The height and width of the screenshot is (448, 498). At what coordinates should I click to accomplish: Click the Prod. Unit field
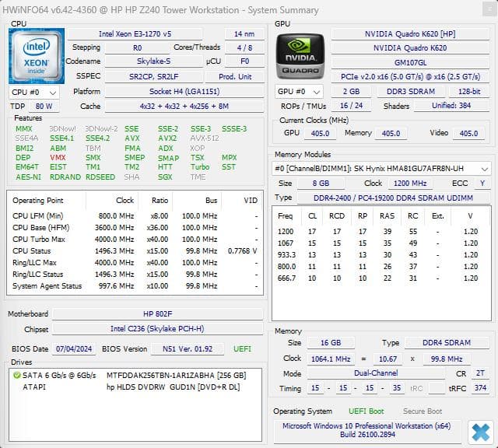point(235,77)
